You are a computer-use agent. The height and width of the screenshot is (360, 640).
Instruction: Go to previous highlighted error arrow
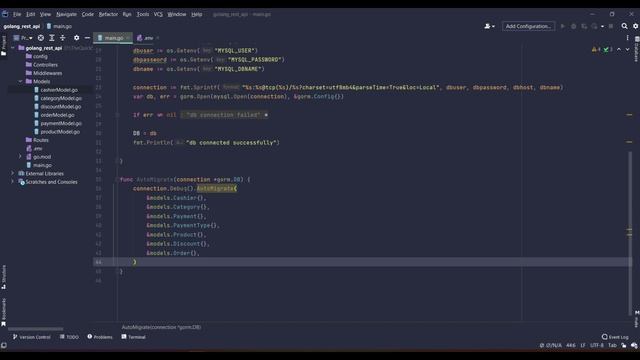pos(619,49)
